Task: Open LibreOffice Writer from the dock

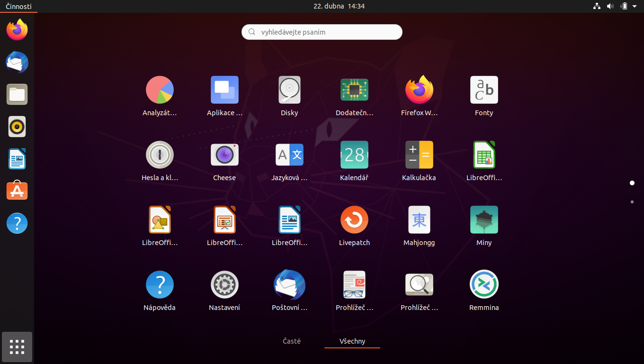Action: point(17,159)
